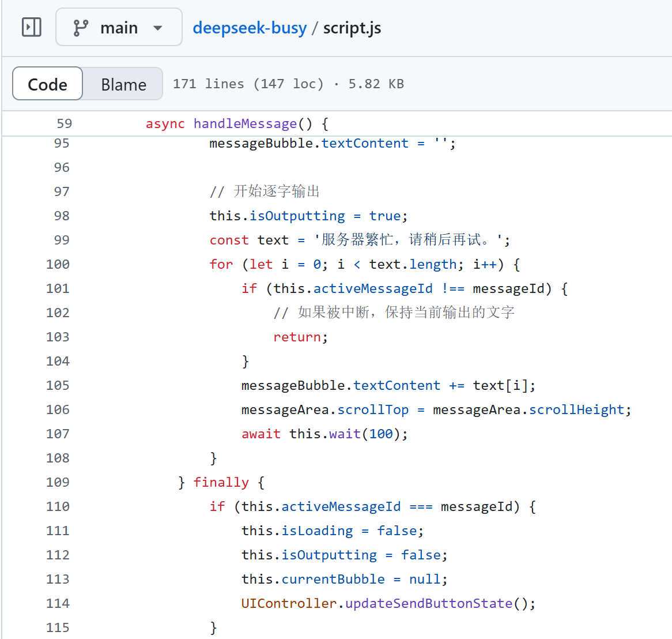Click the '5.82 KB' file size text
The width and height of the screenshot is (672, 639).
376,84
